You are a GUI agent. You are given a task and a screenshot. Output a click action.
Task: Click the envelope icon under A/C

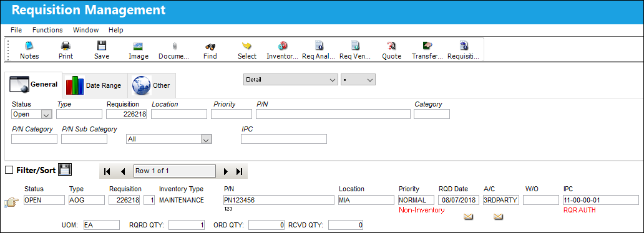coord(498,216)
